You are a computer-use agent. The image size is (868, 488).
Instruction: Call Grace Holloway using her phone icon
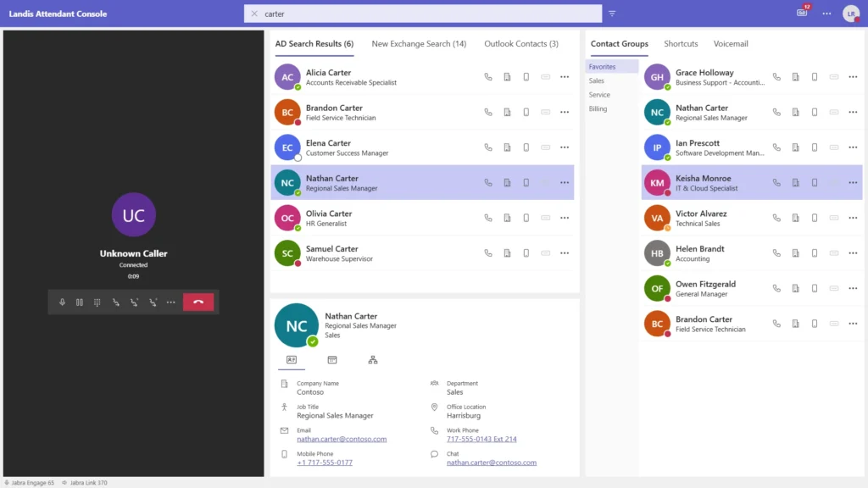tap(776, 77)
